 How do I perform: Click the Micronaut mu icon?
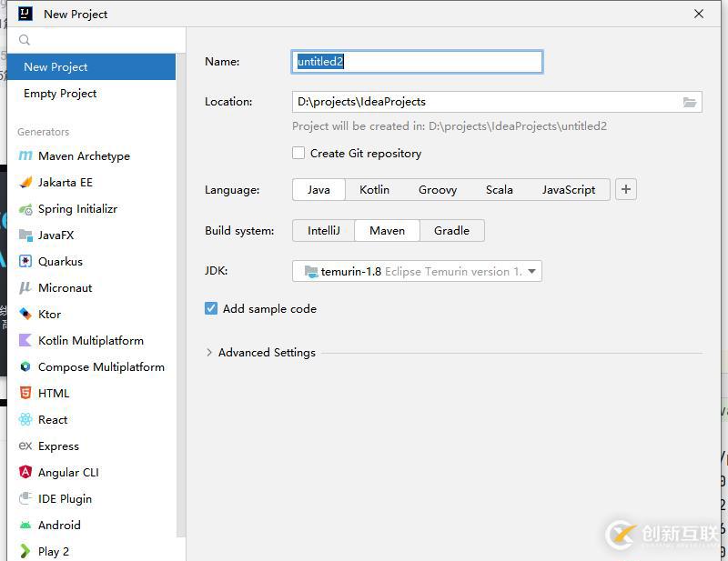click(25, 288)
